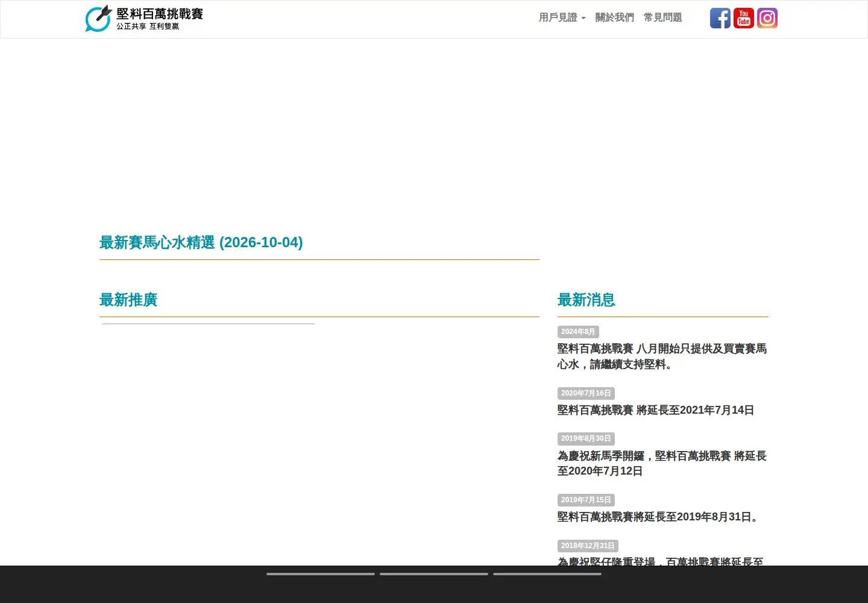Click the 2018年12月31日 date badge

[588, 546]
